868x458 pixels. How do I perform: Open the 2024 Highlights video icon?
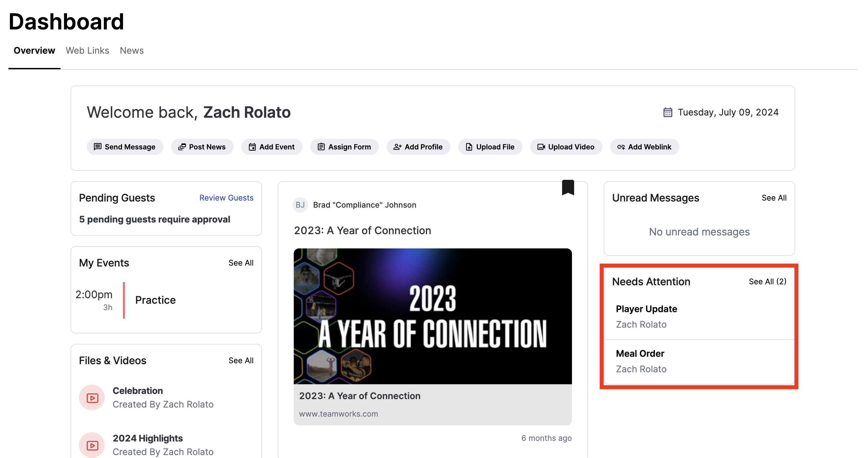pyautogui.click(x=92, y=445)
